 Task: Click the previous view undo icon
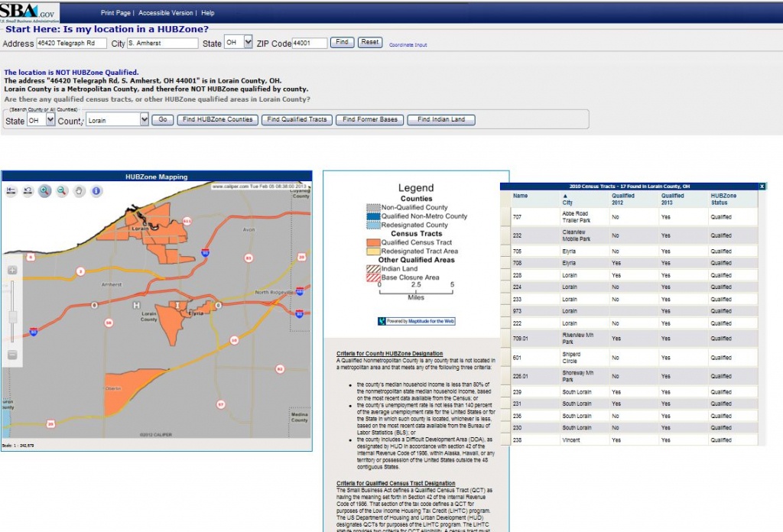pos(28,191)
